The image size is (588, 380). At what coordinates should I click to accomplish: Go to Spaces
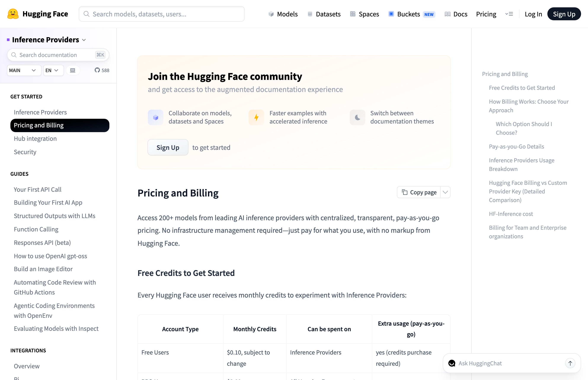364,14
